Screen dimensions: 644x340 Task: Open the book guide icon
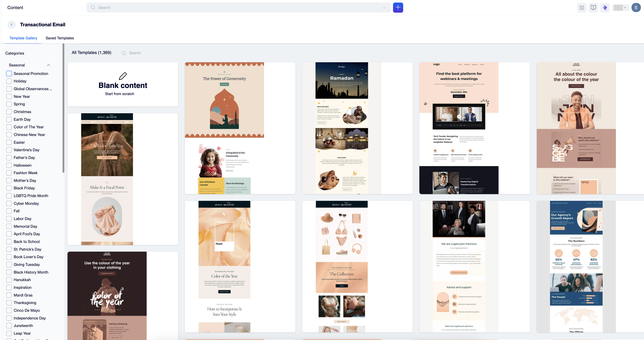(x=593, y=8)
